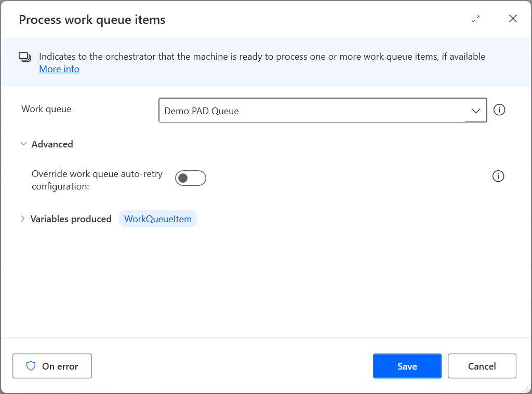Click the work queue icon in the description banner
Viewport: 532px width, 394px height.
point(25,57)
